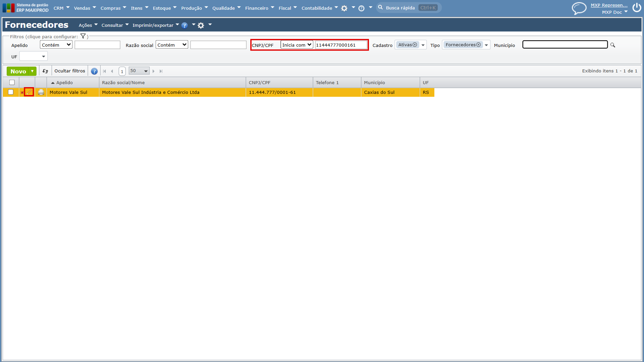Image resolution: width=644 pixels, height=362 pixels.
Task: Click the edit pencil icon for Motores Vale Sul
Action: point(29,92)
